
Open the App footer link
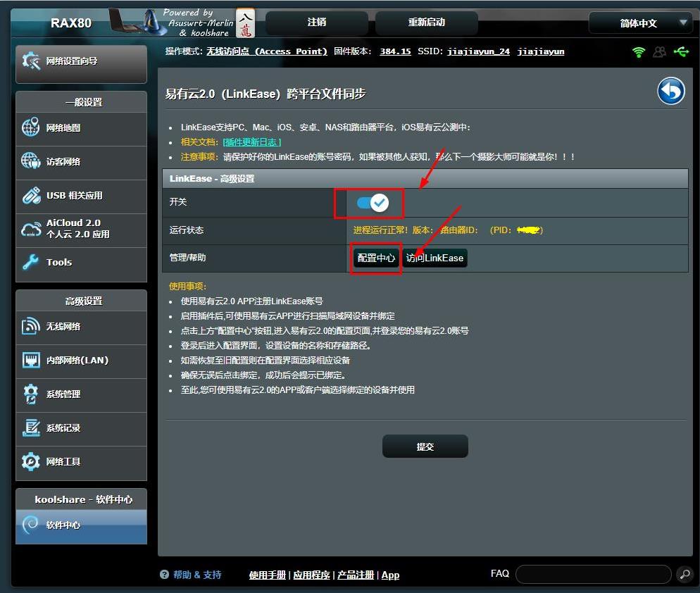(390, 575)
